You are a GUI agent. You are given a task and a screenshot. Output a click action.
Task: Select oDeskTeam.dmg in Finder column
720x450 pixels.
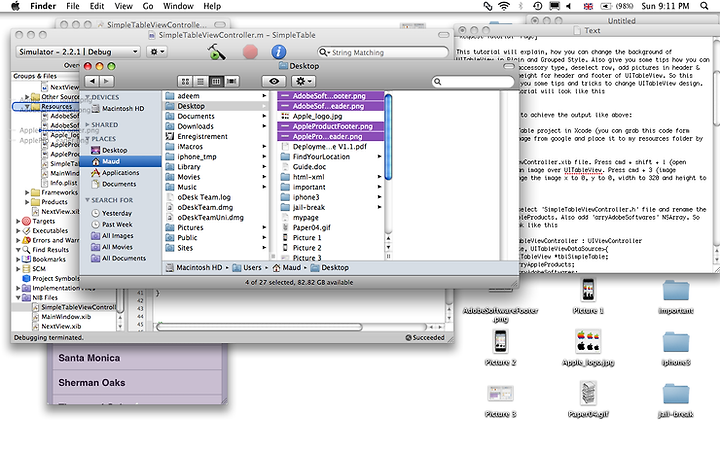[216, 207]
